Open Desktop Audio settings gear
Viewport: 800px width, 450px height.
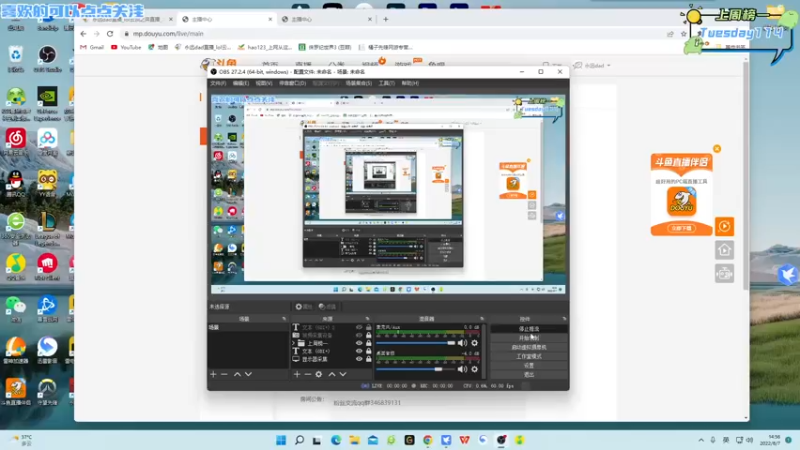click(474, 369)
